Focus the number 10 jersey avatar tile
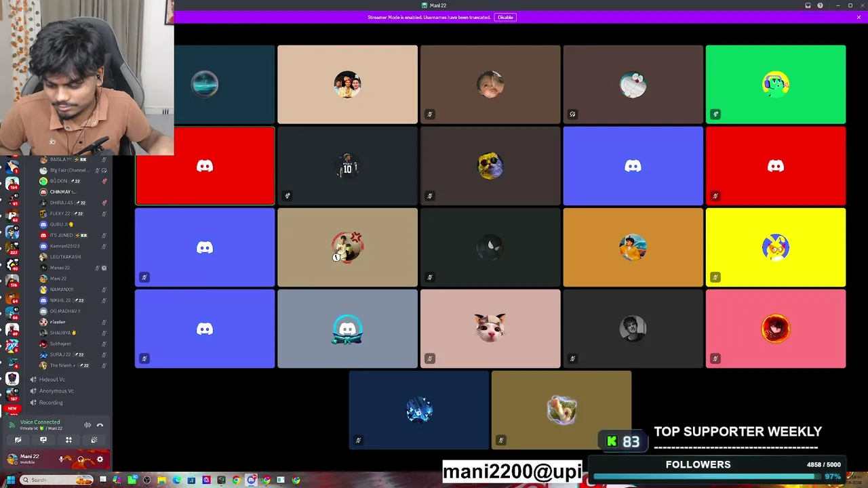The height and width of the screenshot is (488, 868). (347, 166)
